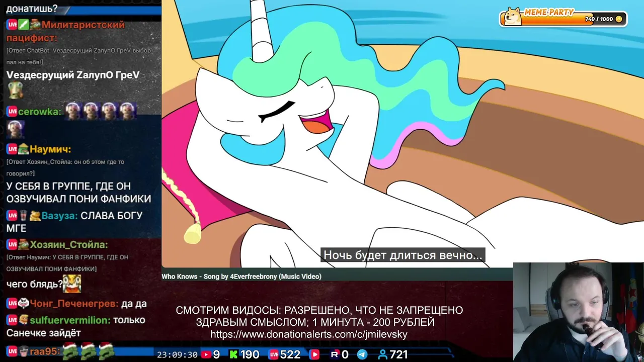Click username sulfuervermilion in chat
The image size is (644, 362).
[70, 320]
